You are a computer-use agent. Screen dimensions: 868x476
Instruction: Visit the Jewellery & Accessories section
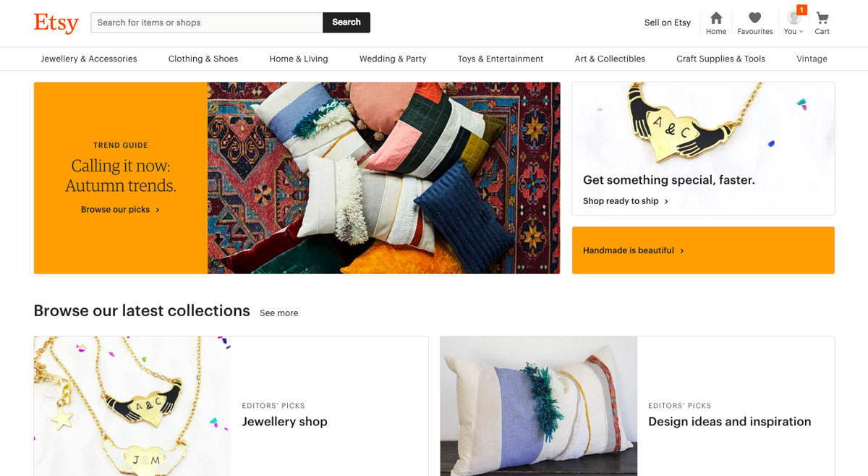tap(89, 59)
